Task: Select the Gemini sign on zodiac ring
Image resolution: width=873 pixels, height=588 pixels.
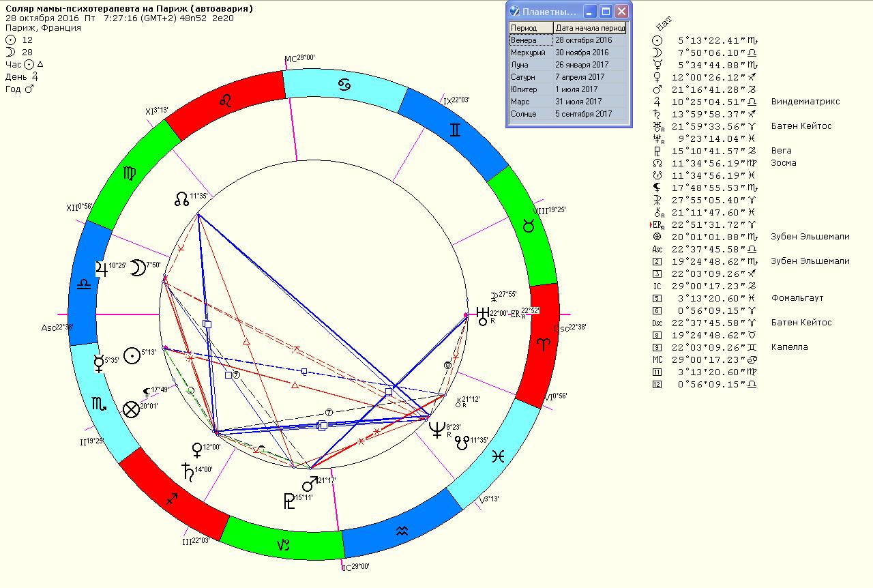Action: [456, 129]
